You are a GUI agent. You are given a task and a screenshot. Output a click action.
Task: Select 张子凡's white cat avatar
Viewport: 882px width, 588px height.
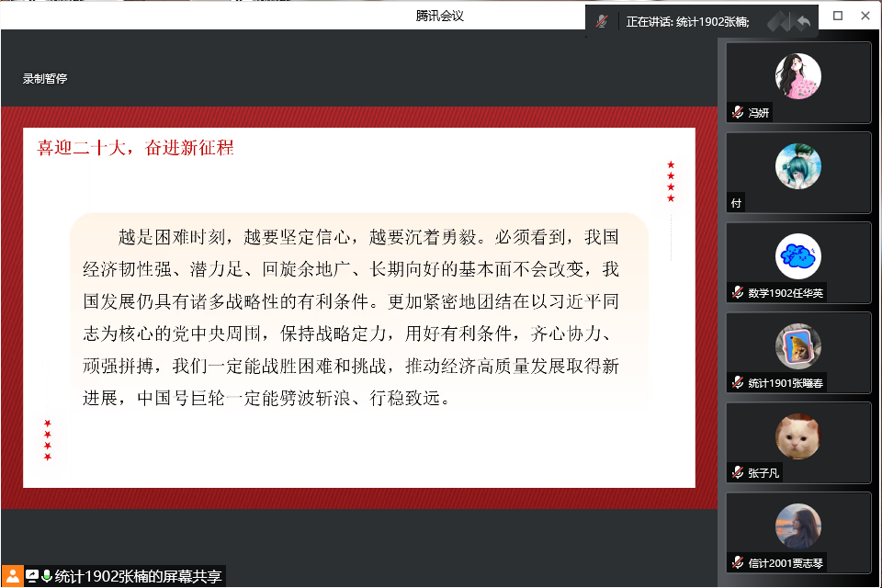click(x=798, y=436)
